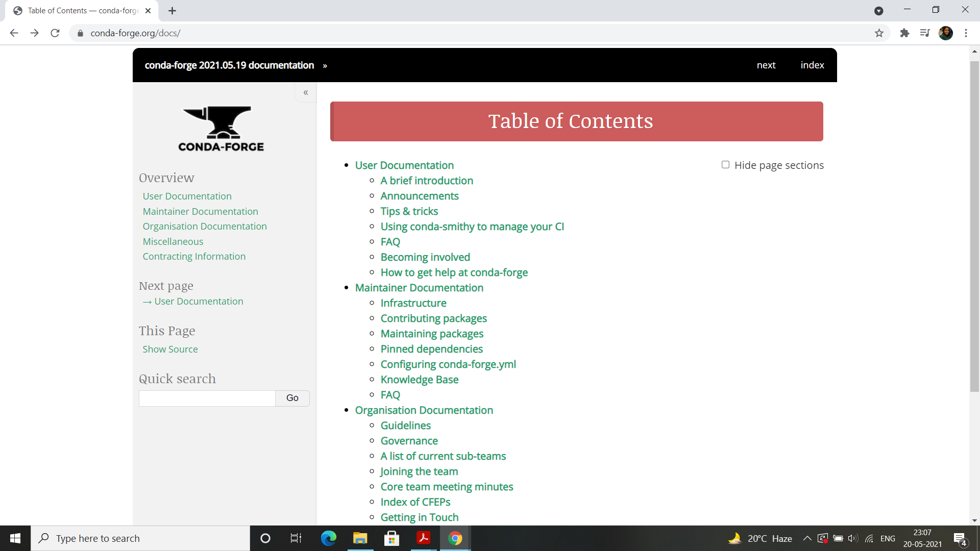Open File Explorer from the taskbar
The width and height of the screenshot is (980, 551).
click(360, 538)
